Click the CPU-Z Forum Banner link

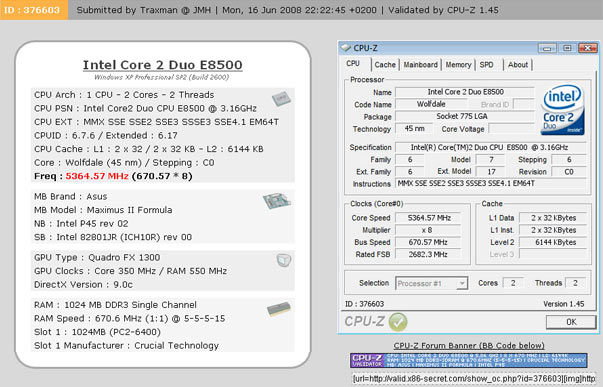tap(469, 345)
